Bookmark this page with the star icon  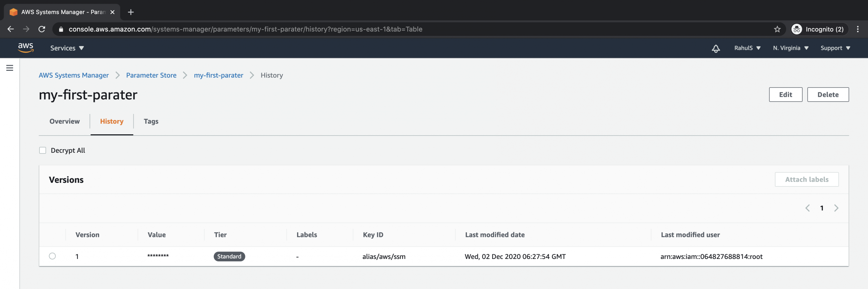coord(777,29)
